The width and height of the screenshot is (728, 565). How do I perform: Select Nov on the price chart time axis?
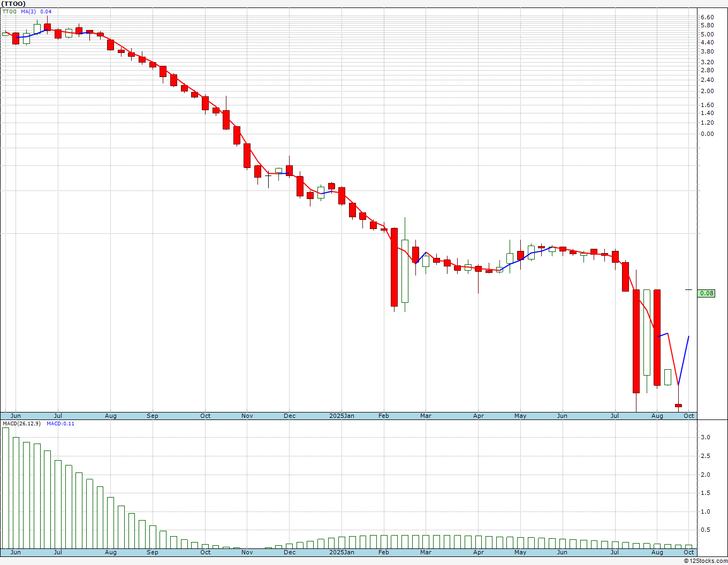247,416
